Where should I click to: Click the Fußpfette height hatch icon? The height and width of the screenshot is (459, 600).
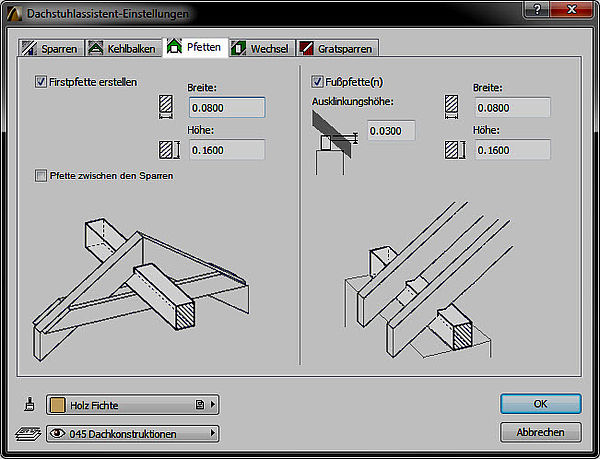click(x=454, y=150)
